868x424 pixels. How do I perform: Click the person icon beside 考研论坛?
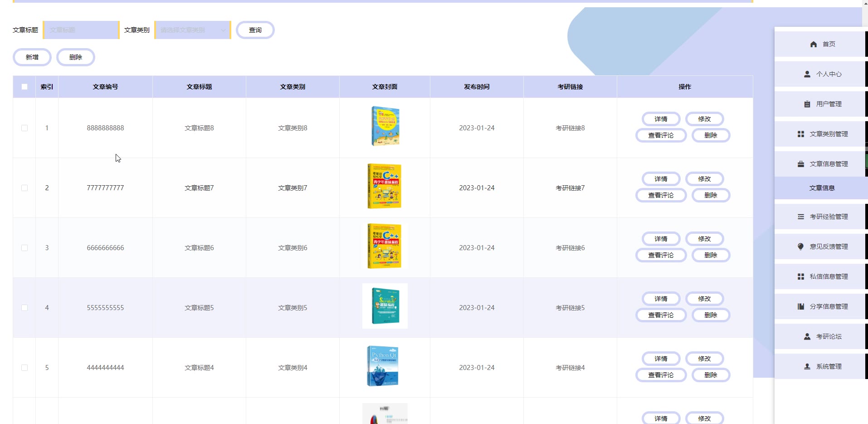coord(807,336)
